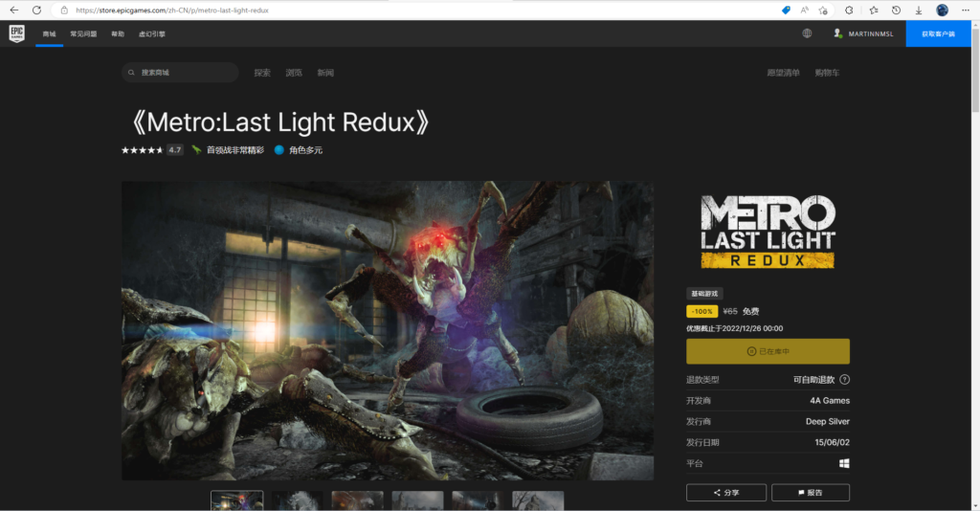This screenshot has height=511, width=980.
Task: Click 获取客户端 get client button
Action: tap(938, 33)
